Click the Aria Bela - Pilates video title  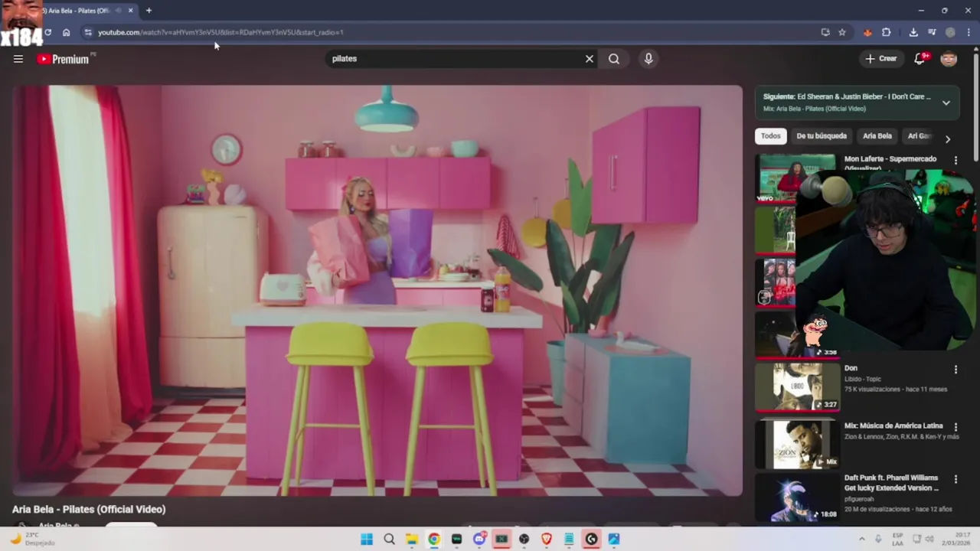(89, 509)
